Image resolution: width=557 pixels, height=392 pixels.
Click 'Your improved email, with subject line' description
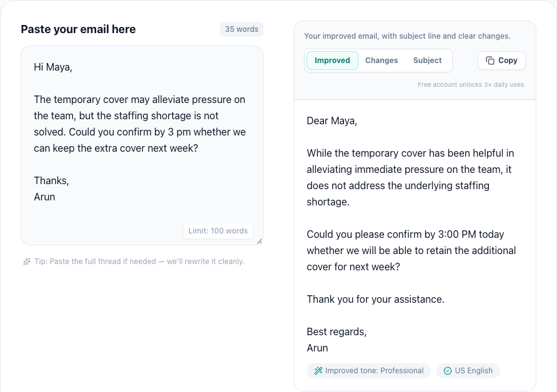tap(408, 36)
